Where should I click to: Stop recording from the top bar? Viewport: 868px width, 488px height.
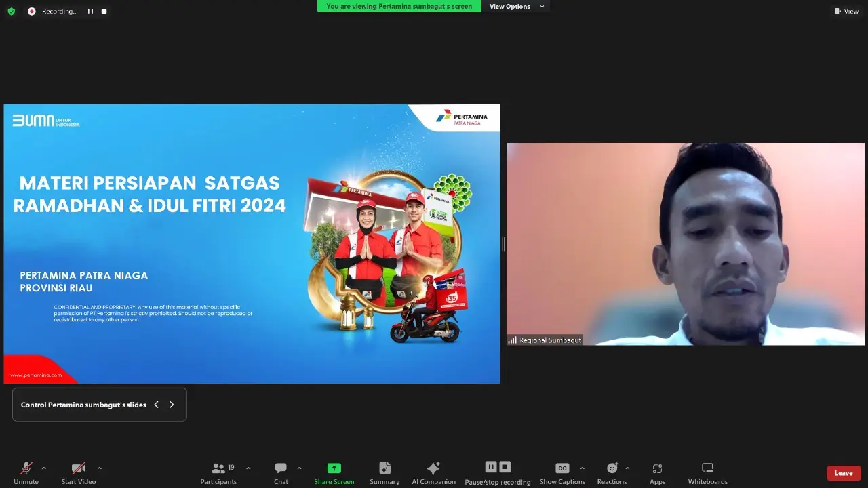pyautogui.click(x=104, y=12)
